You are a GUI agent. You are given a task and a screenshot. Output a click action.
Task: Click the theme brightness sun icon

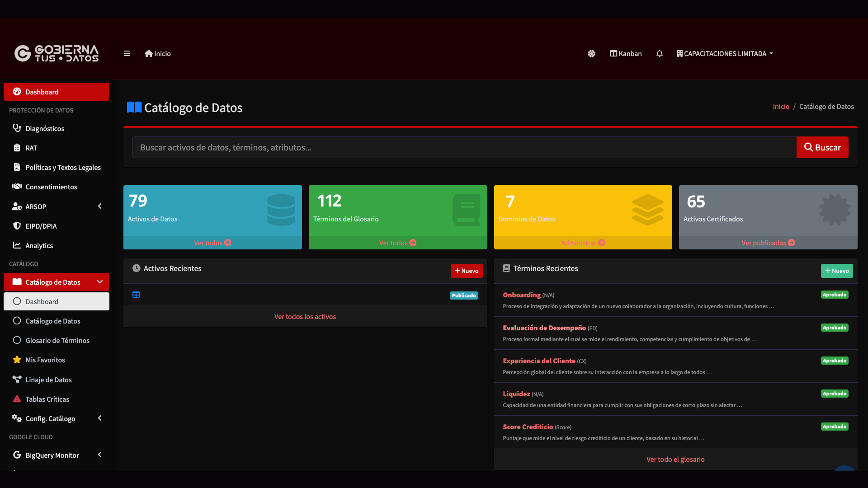click(x=591, y=53)
